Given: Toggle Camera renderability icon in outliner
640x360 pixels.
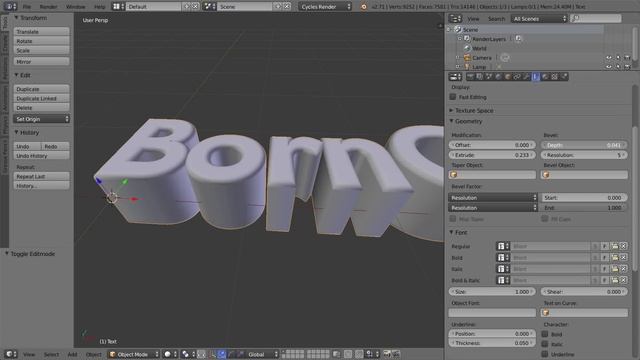Looking at the screenshot, I should (627, 58).
